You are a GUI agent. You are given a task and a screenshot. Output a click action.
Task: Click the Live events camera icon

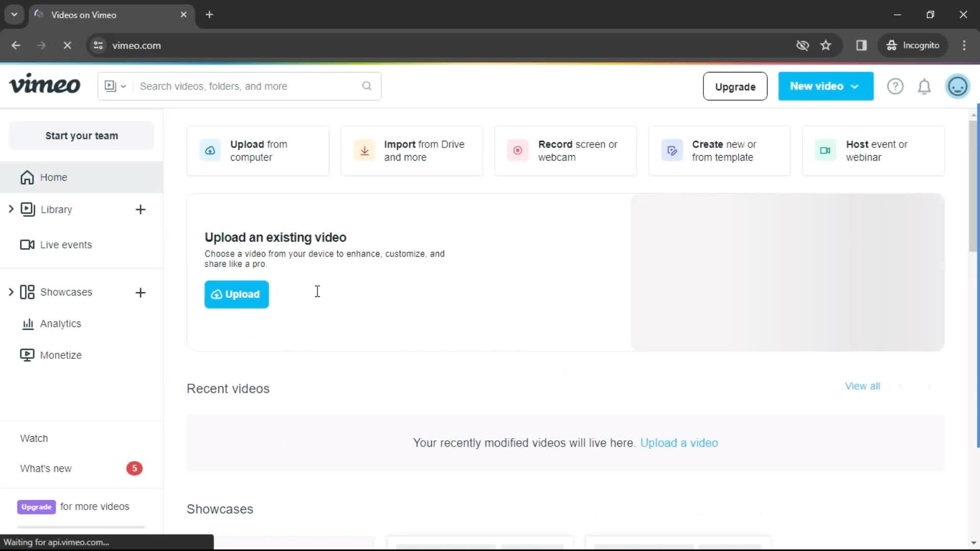[27, 245]
